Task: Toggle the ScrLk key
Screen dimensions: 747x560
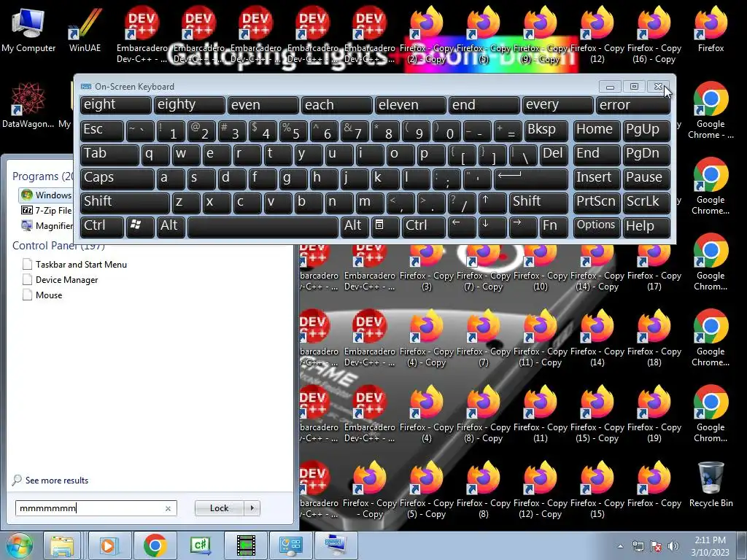Action: tap(646, 203)
